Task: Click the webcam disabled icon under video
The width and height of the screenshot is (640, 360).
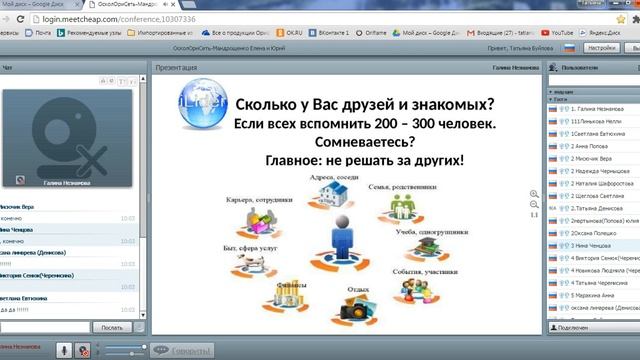Action: [x=20, y=180]
